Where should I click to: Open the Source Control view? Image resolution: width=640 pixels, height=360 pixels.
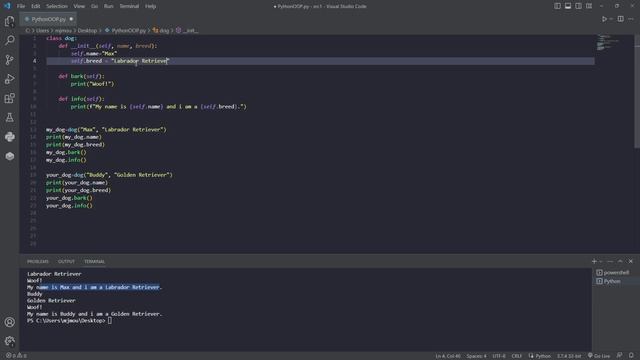[x=9, y=60]
